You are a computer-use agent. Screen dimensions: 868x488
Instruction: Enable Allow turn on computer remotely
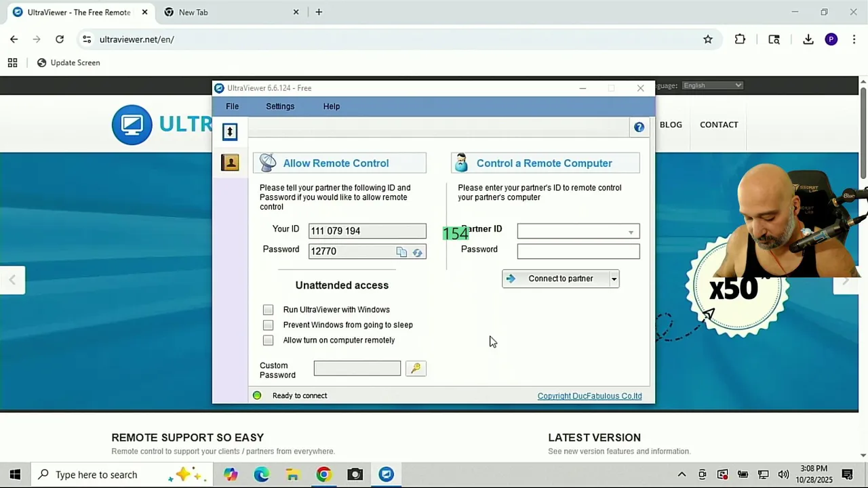pyautogui.click(x=269, y=340)
